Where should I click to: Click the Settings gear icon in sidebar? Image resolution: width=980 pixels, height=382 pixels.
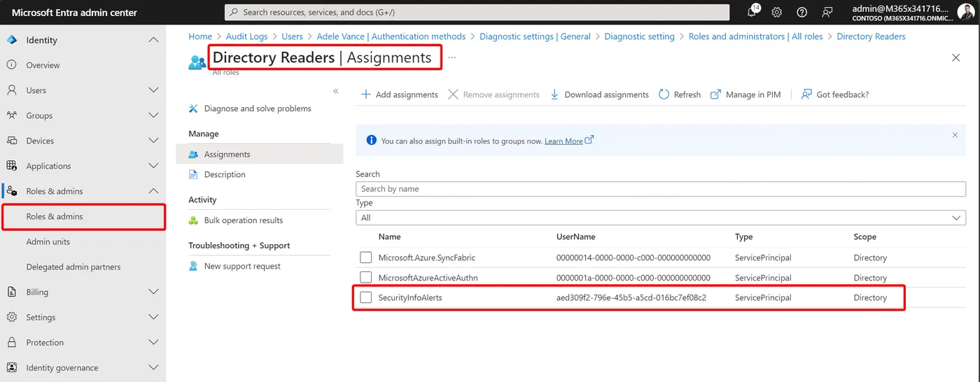[x=12, y=317]
